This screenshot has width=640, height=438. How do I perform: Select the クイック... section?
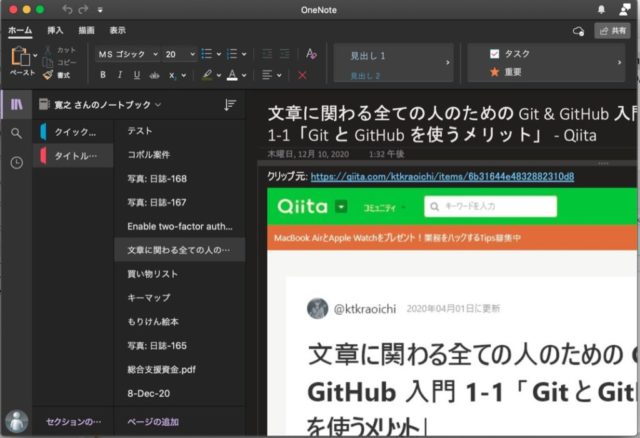tap(73, 132)
